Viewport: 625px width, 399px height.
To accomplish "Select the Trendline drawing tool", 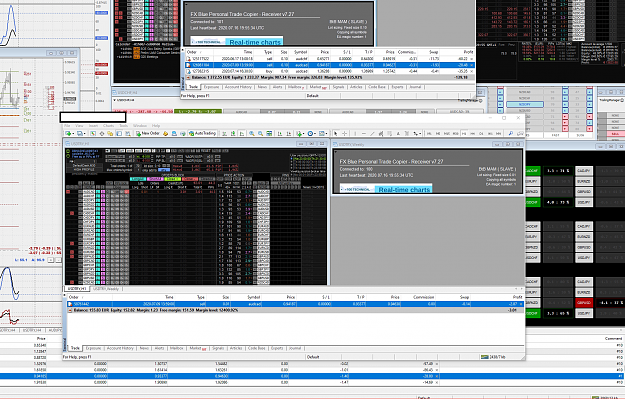I will [372, 134].
